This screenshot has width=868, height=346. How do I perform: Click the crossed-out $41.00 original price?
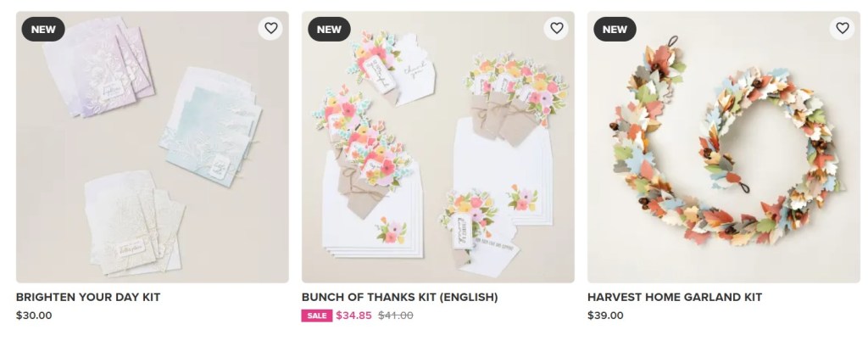[395, 316]
